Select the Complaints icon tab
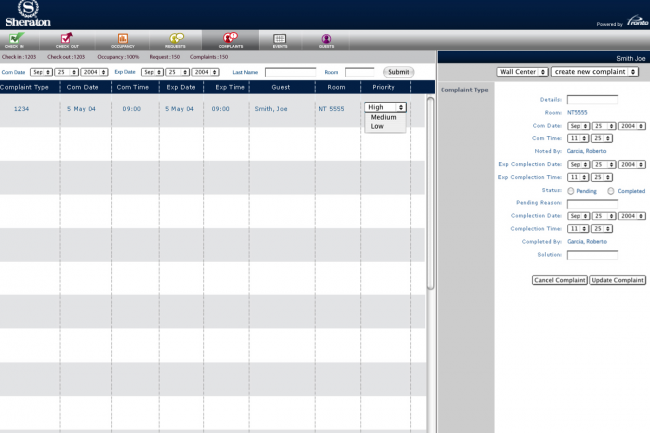Viewport: 650px width, 433px height. (227, 40)
